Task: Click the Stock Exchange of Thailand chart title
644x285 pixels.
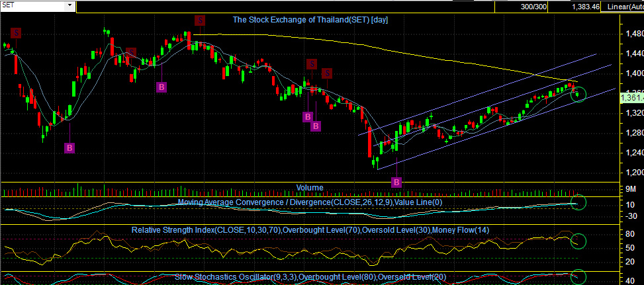Action: (310, 19)
